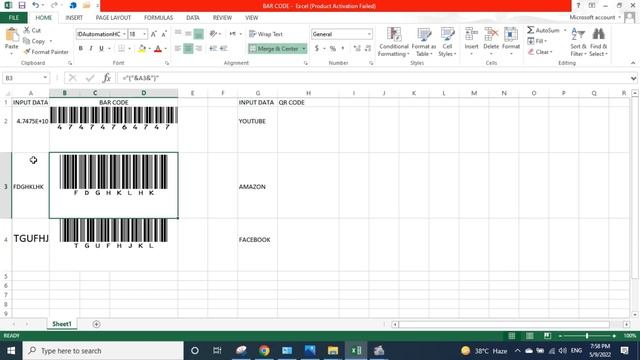Switch to Normal view in the status bar
Screen dimensions: 640x360
click(x=511, y=336)
